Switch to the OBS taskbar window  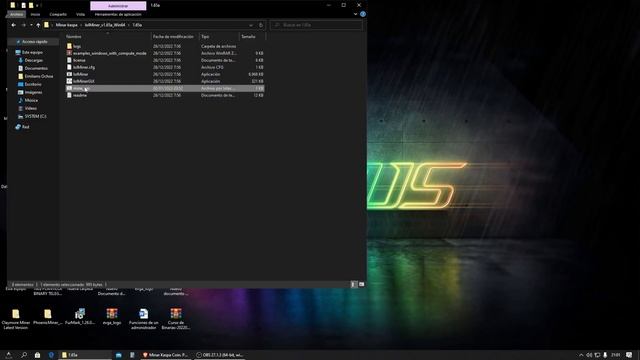coord(219,355)
